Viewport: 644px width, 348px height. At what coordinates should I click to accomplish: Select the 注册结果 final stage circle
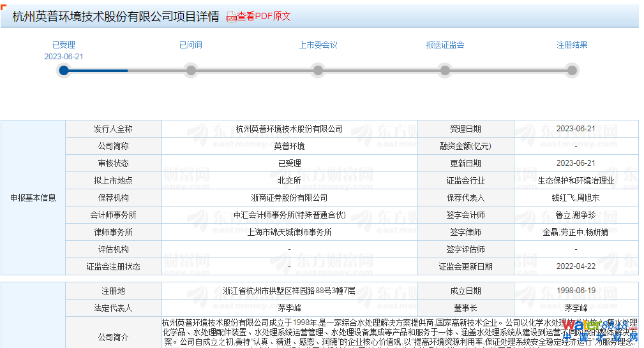572,70
